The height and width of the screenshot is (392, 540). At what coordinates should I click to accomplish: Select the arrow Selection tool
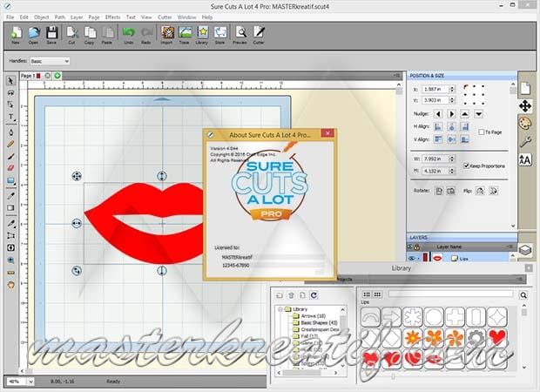pyautogui.click(x=10, y=81)
